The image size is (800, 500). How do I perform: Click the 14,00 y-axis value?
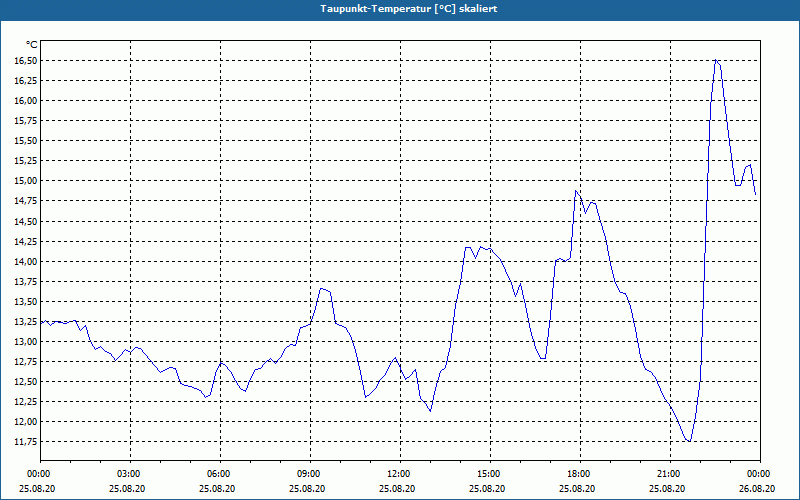25,261
